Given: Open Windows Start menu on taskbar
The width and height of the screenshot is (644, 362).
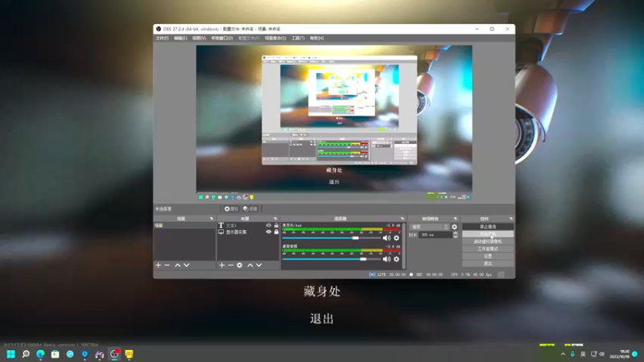Looking at the screenshot, I should (x=11, y=354).
